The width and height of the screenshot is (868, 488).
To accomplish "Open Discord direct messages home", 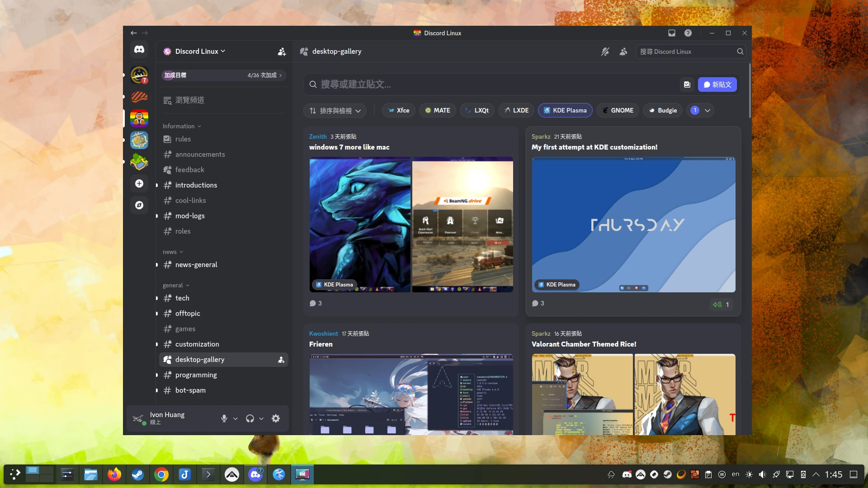I will pos(139,50).
